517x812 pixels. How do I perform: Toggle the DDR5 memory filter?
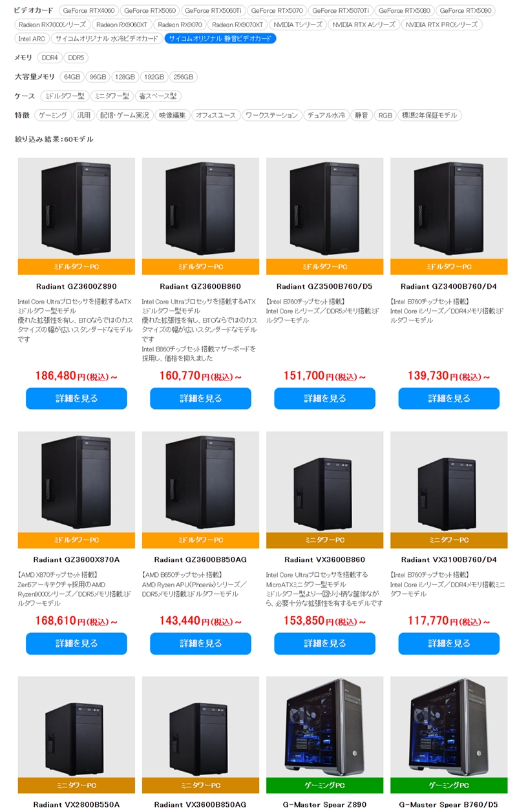76,57
